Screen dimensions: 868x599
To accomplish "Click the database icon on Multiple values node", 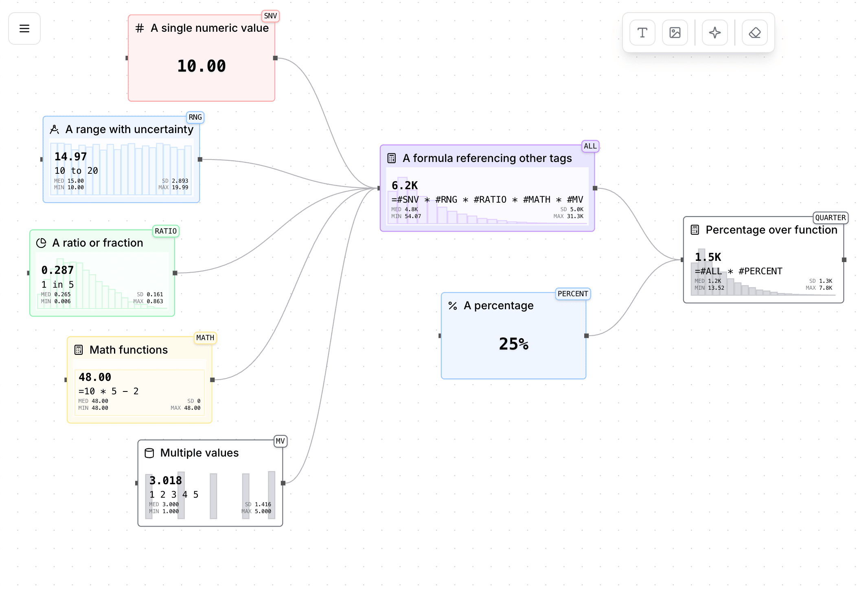I will pyautogui.click(x=149, y=453).
